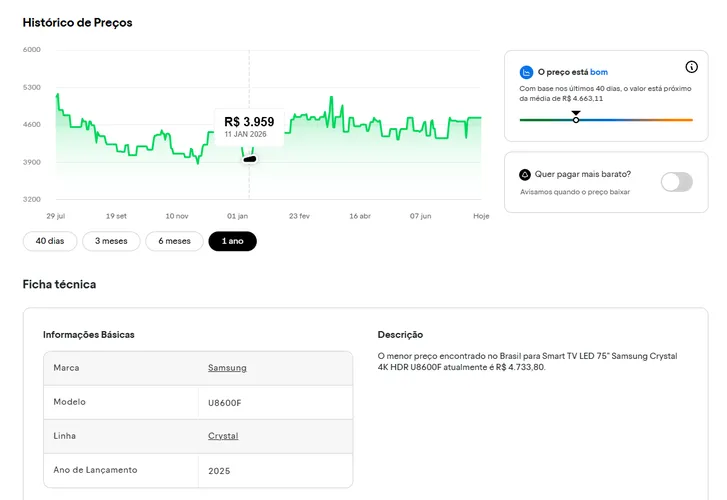Click the Informações Básicas heading
Screen dimensions: 727x500
tap(89, 335)
